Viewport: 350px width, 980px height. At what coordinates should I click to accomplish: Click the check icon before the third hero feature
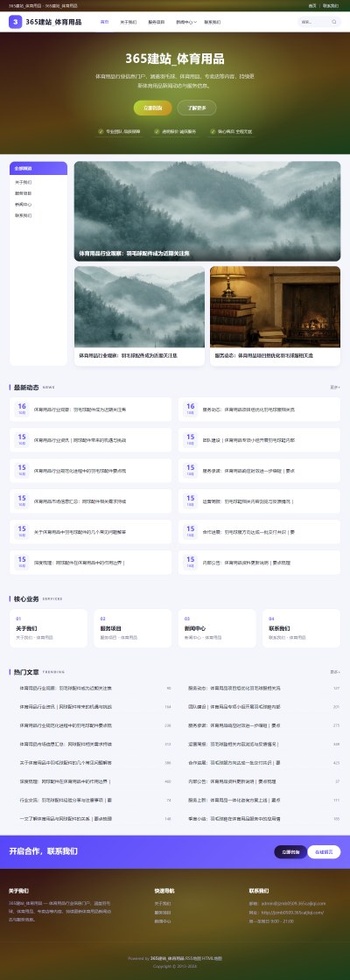point(213,132)
